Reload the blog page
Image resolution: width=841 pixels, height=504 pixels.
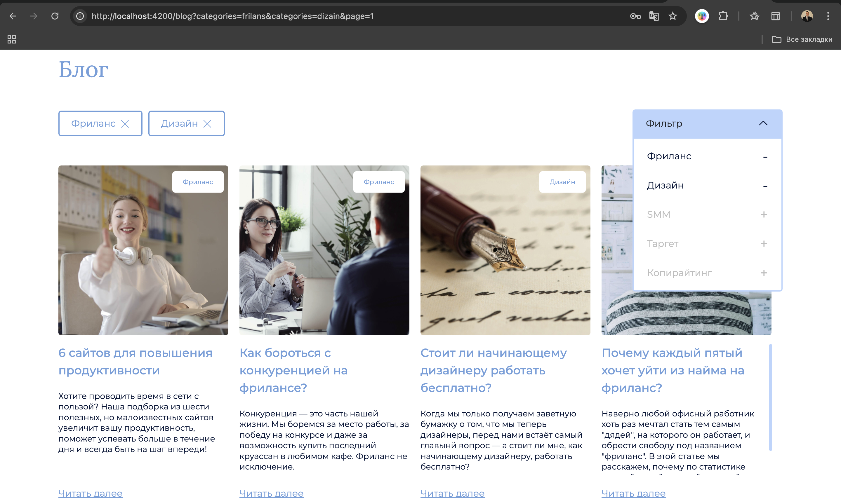(x=55, y=16)
